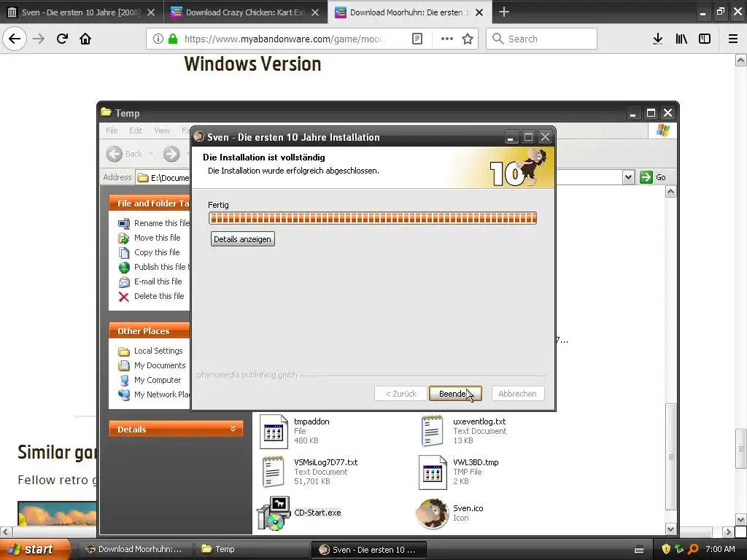The image size is (747, 560).
Task: Select Sven.ico icon file
Action: [x=432, y=513]
